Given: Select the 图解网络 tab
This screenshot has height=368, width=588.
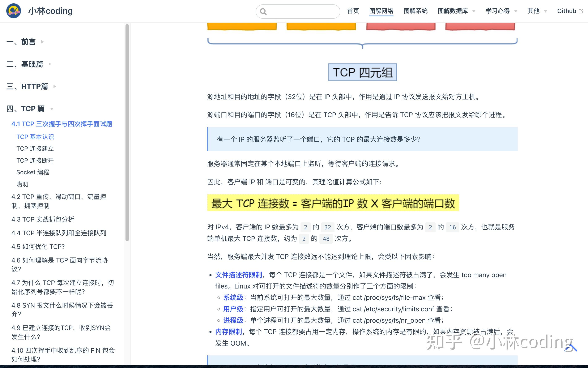Looking at the screenshot, I should click(x=381, y=11).
